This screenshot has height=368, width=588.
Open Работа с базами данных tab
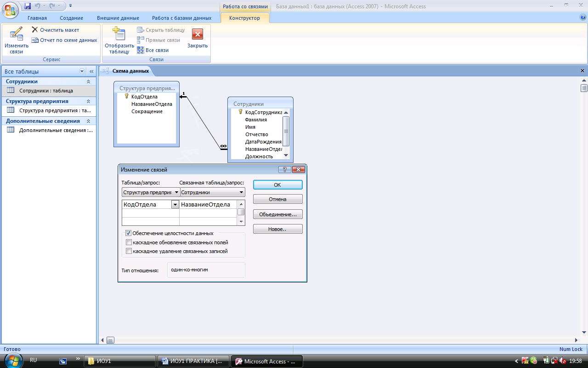[182, 18]
